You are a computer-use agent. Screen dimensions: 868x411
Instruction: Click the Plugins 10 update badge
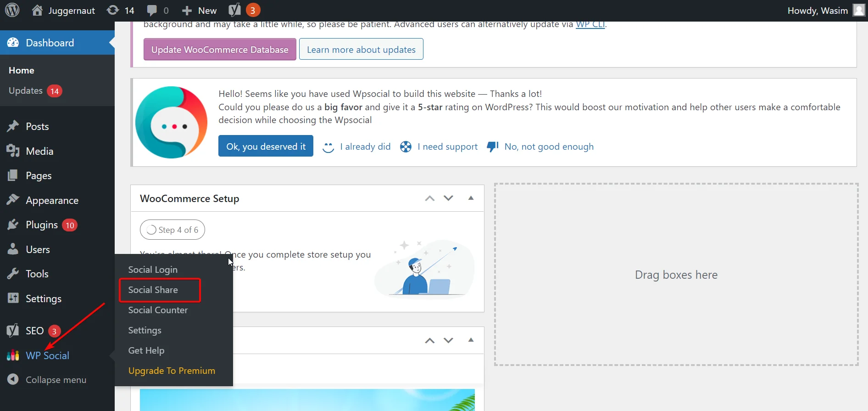point(70,225)
